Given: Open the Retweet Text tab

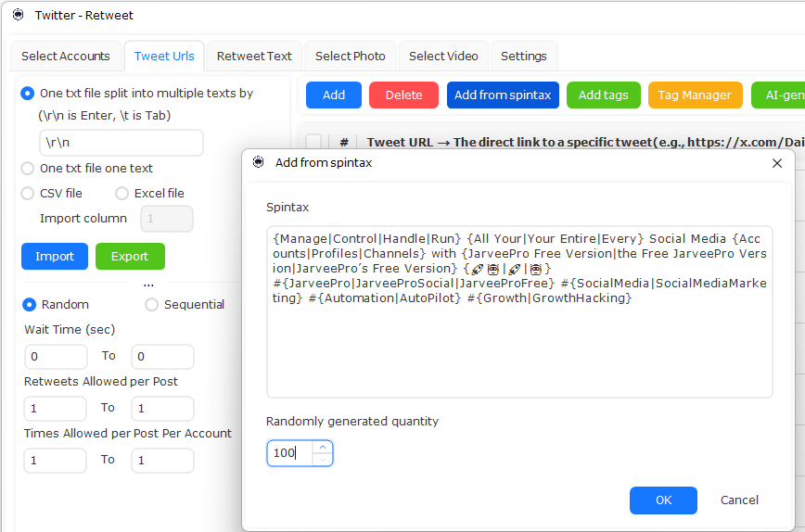Looking at the screenshot, I should 254,57.
